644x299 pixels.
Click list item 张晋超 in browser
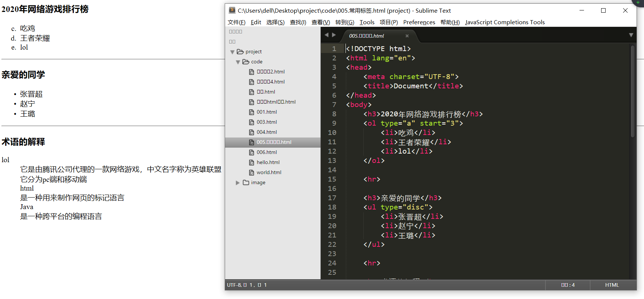click(x=31, y=94)
